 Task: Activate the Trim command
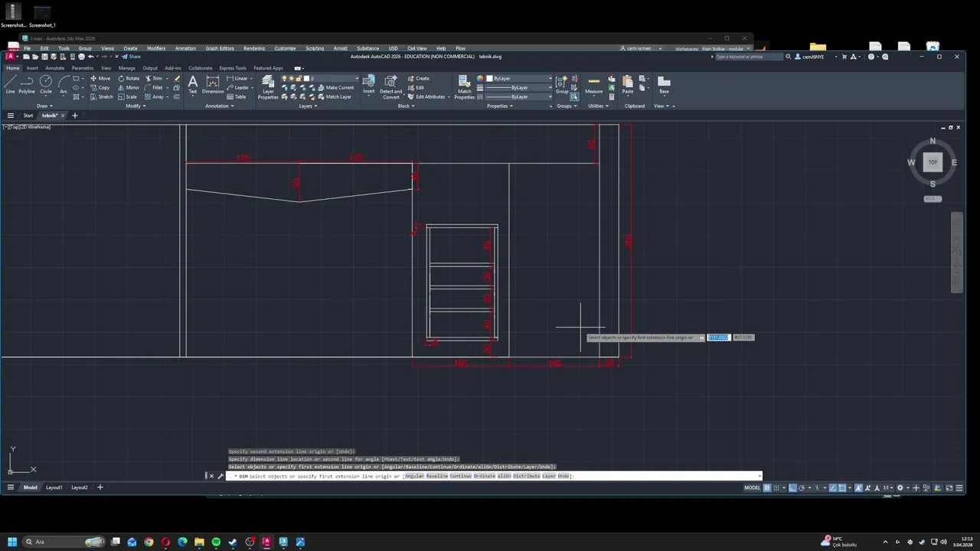(154, 78)
